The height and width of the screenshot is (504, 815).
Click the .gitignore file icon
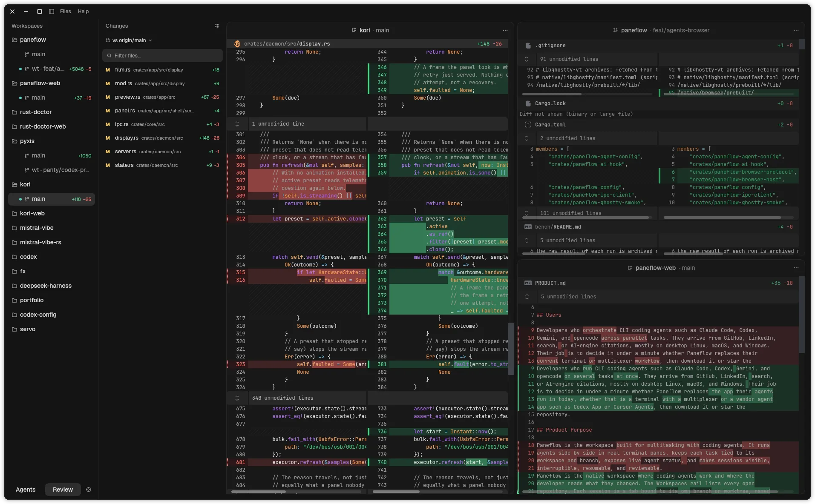528,46
